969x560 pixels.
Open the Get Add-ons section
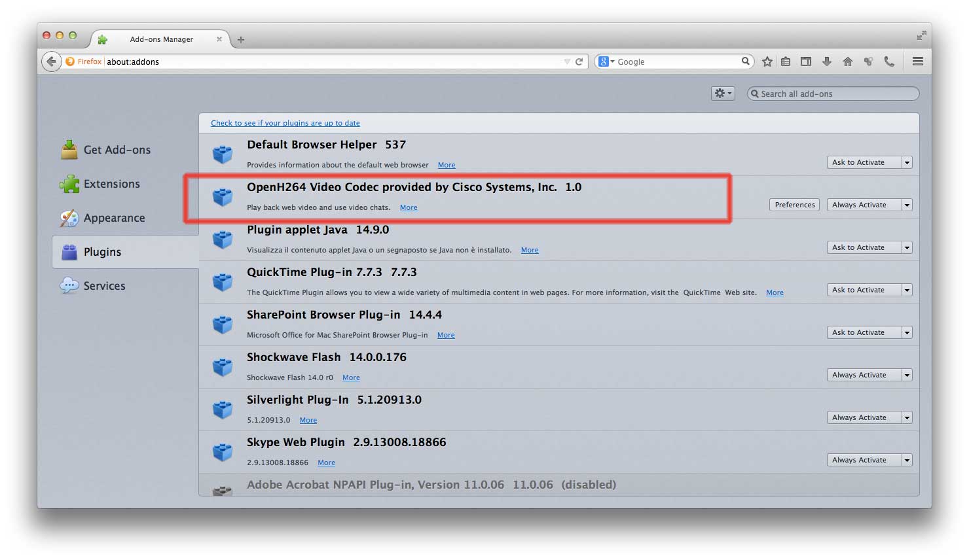[x=125, y=150]
